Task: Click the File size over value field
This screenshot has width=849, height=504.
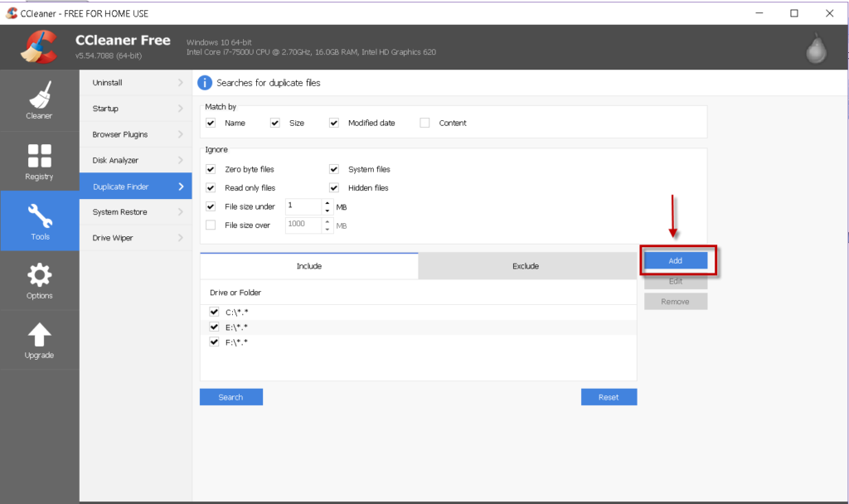Action: (303, 225)
